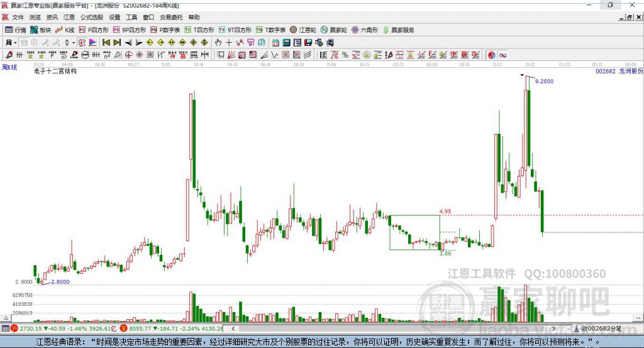
Task: Open the calendar icon in toolbar
Action: click(275, 43)
